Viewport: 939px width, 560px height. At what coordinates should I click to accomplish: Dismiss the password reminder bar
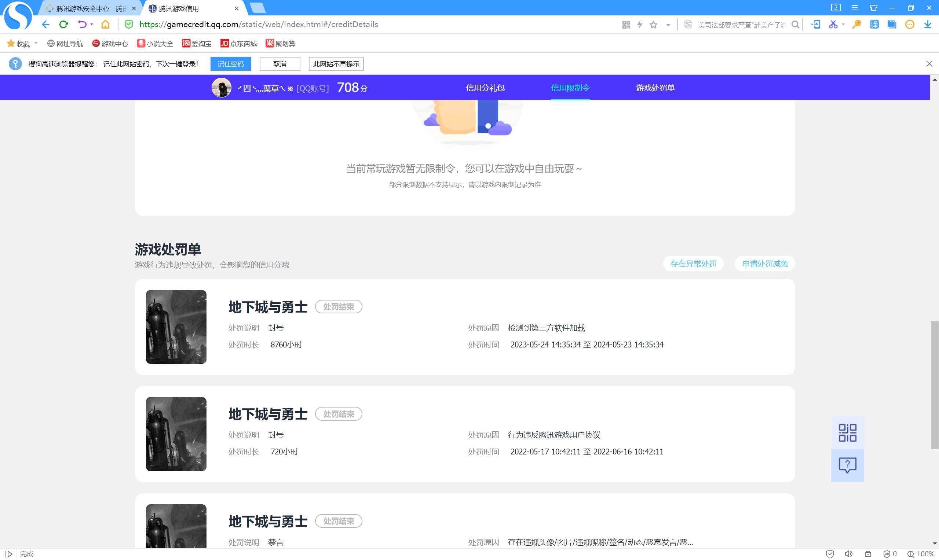929,64
